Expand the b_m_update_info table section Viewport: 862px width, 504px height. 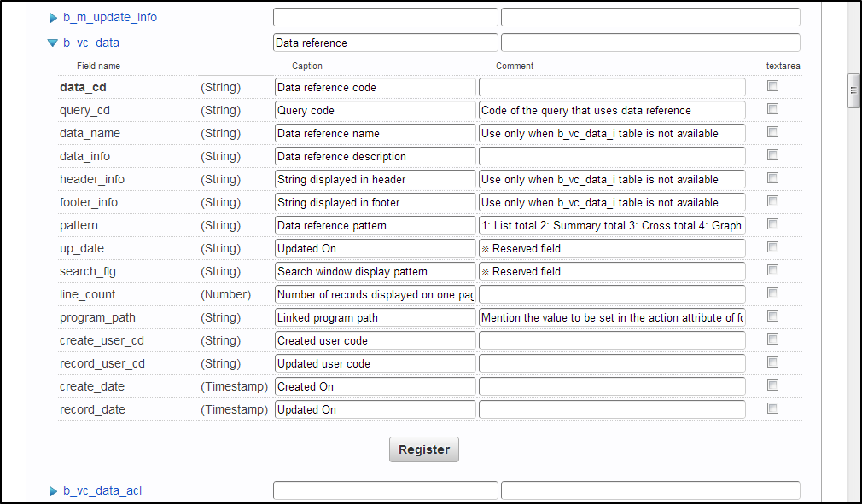(53, 18)
